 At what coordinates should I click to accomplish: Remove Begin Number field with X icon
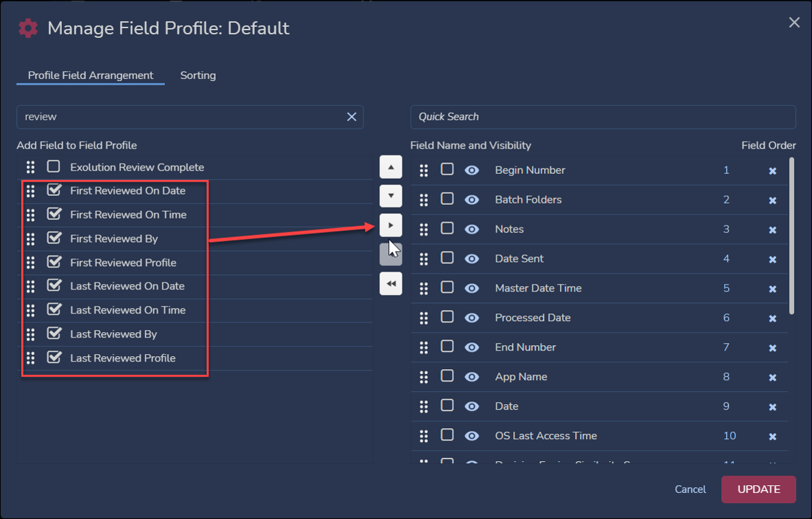772,170
